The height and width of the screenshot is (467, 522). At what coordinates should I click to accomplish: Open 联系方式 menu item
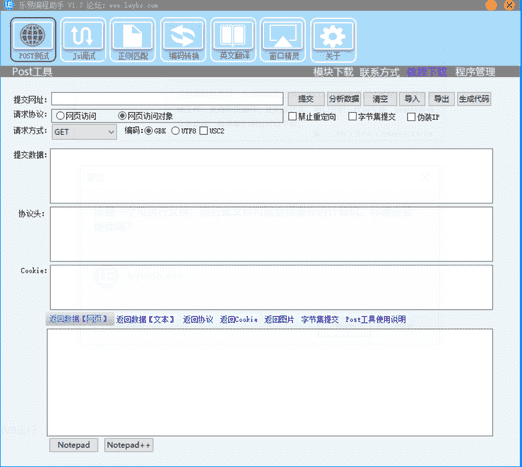click(380, 72)
